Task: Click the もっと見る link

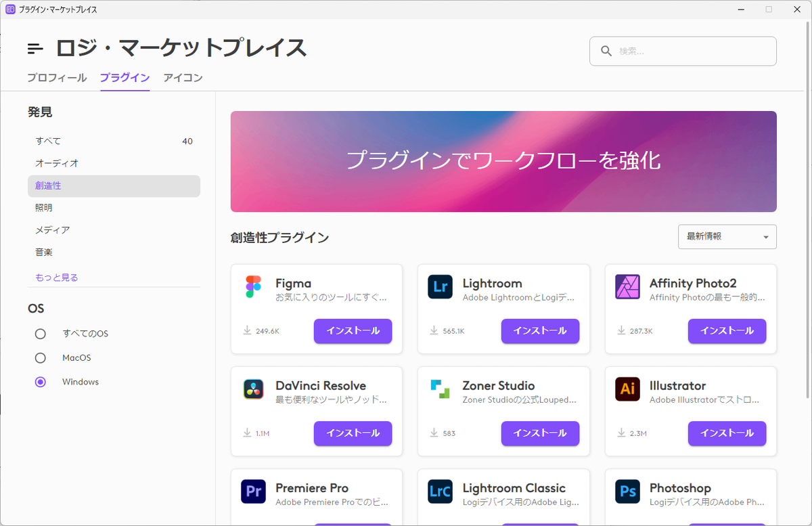Action: [57, 278]
